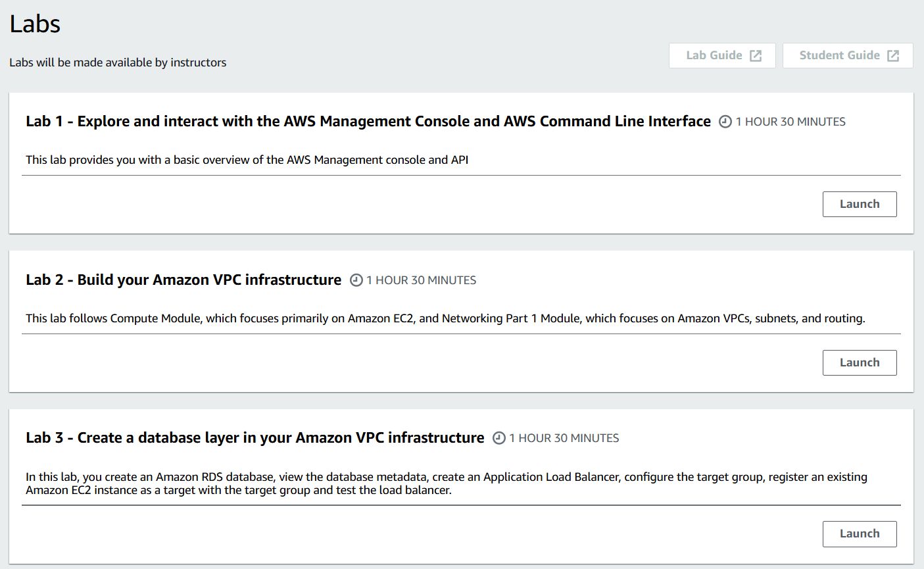Click 'Labs will be made available by instructors' text
The width and height of the screenshot is (924, 569).
[118, 62]
